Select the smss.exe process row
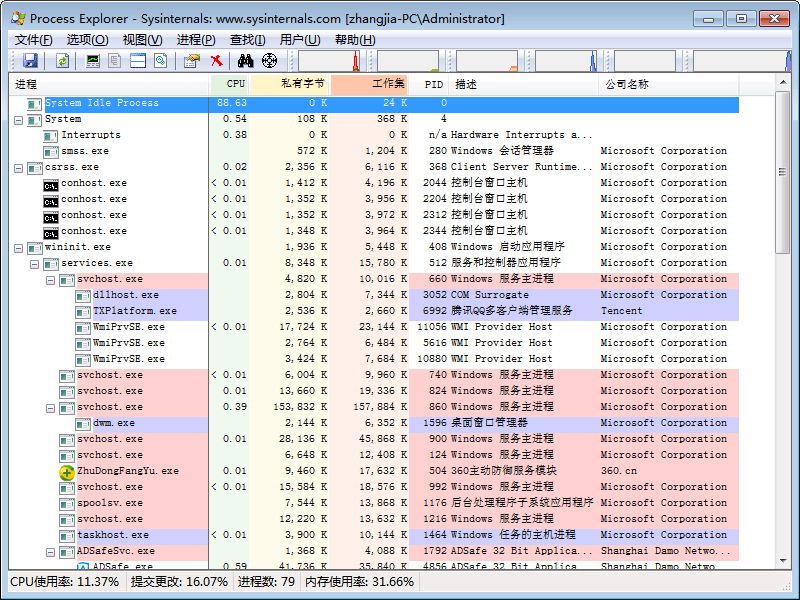The width and height of the screenshot is (800, 600). pyautogui.click(x=374, y=151)
